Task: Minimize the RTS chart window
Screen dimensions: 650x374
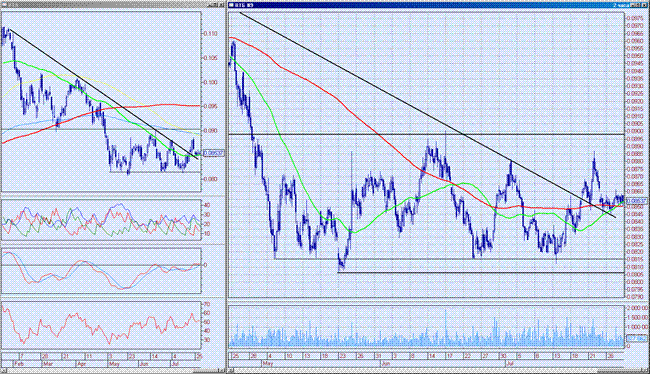Action: 633,5
